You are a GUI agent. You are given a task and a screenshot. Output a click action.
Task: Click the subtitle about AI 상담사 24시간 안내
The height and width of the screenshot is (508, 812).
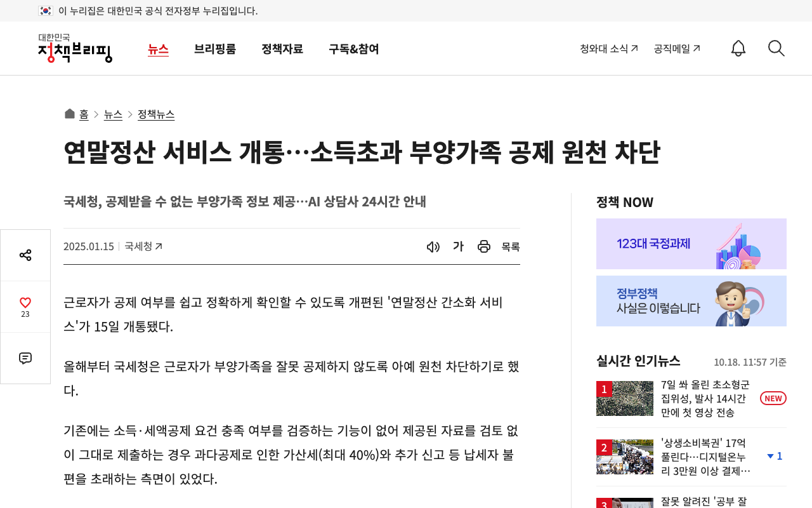[245, 202]
